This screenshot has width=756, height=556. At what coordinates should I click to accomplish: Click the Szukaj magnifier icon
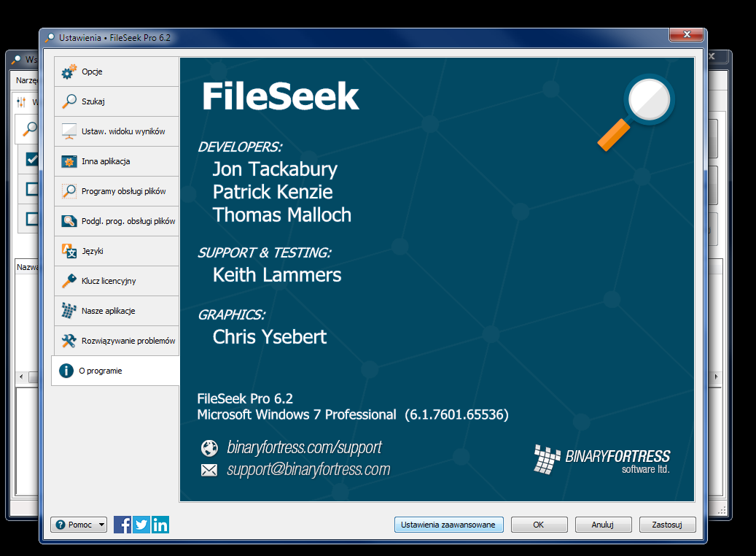(69, 101)
